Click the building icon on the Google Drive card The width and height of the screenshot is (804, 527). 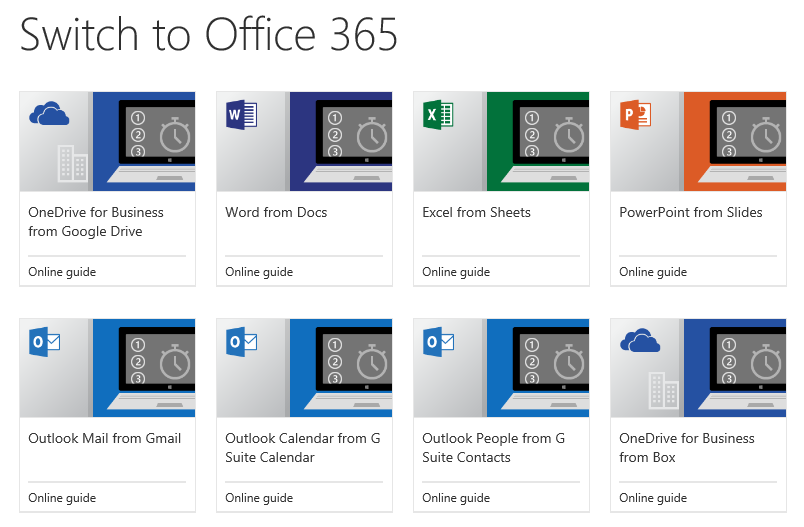(x=72, y=164)
